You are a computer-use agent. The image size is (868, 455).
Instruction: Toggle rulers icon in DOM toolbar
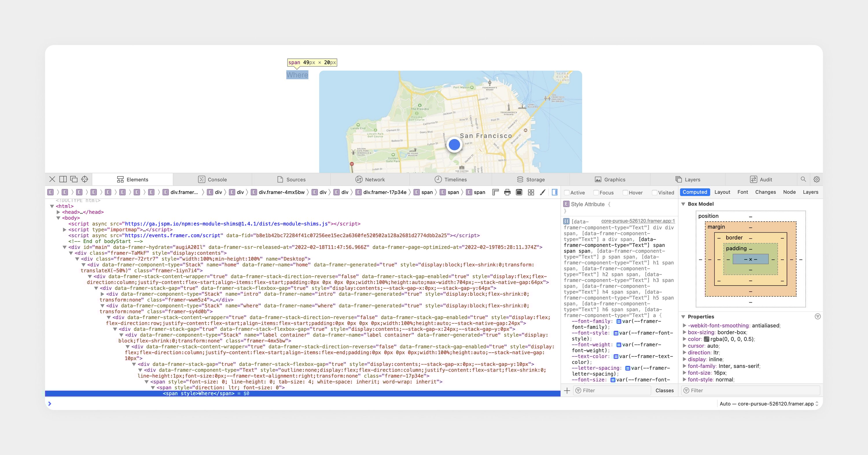pyautogui.click(x=495, y=192)
